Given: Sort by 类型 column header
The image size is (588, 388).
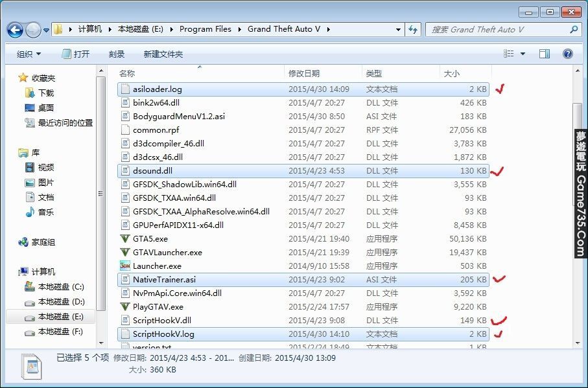Looking at the screenshot, I should [x=401, y=73].
